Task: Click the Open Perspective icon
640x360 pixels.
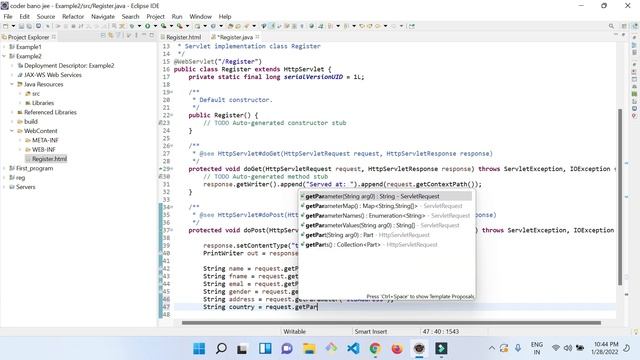Action: (624, 26)
